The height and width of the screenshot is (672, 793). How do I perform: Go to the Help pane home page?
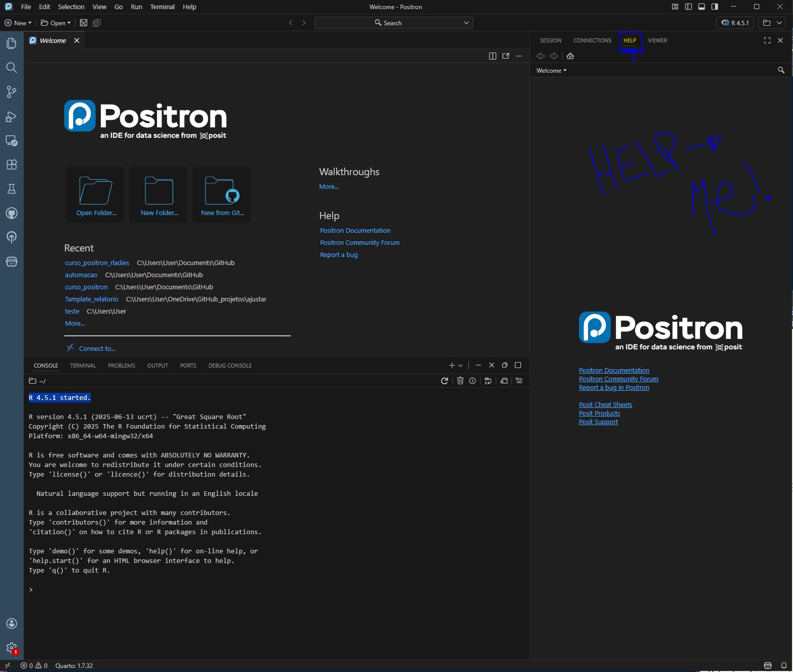(x=570, y=56)
